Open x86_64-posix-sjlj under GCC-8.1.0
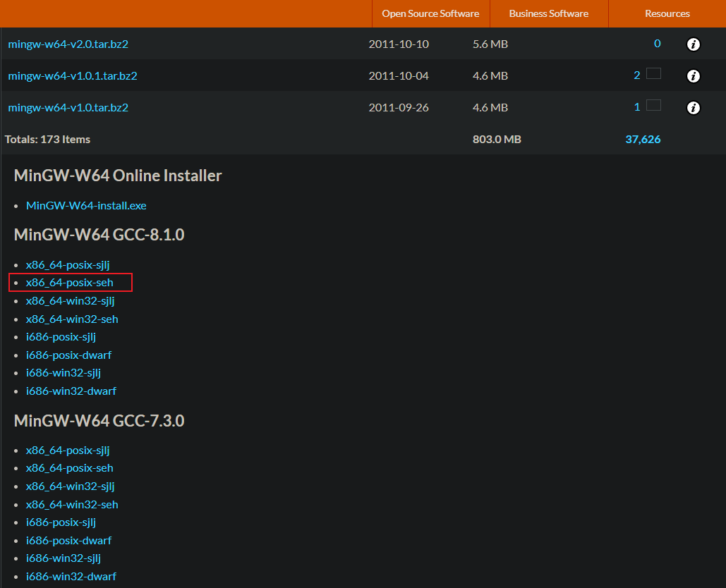This screenshot has width=726, height=588. [x=68, y=265]
